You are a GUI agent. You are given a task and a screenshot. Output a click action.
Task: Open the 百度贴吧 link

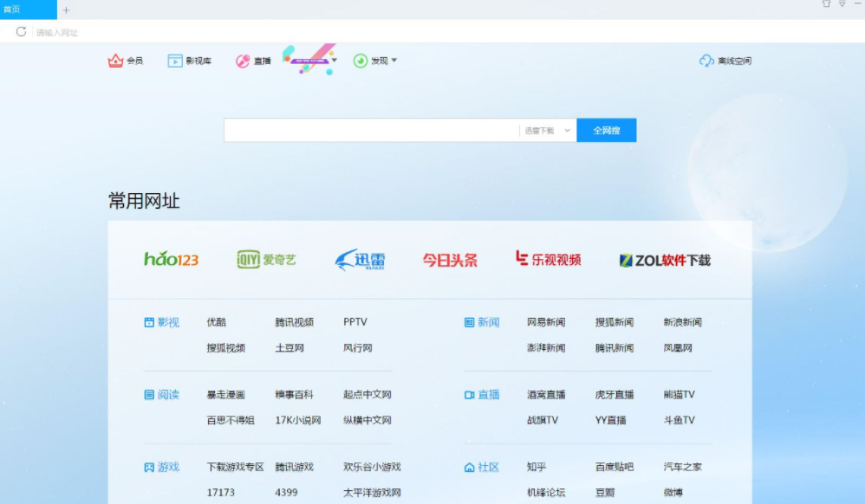tap(614, 467)
